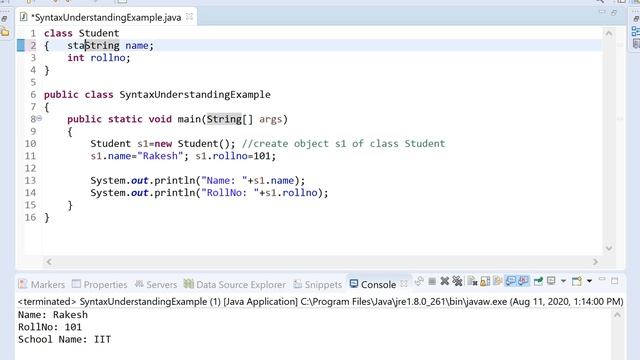Image resolution: width=640 pixels, height=360 pixels.
Task: Open the Task List icon on right edge
Action: point(636,43)
